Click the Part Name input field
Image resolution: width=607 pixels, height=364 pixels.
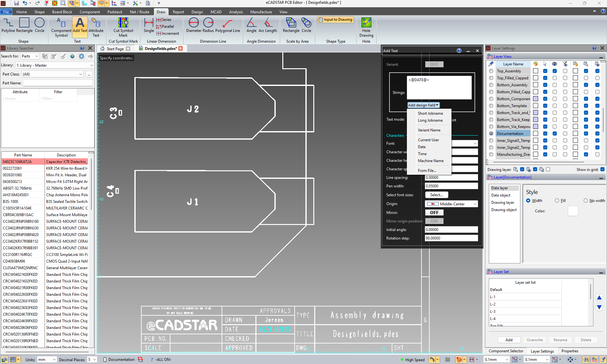pyautogui.click(x=58, y=83)
